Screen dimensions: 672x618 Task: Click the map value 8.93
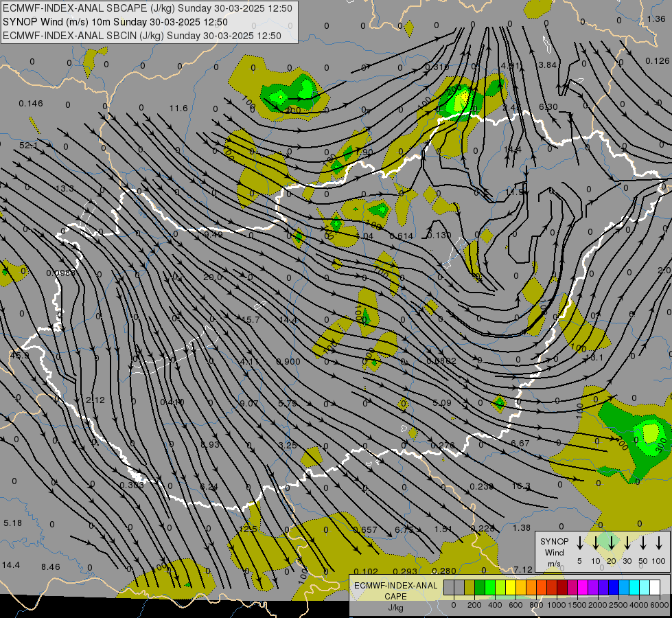[x=210, y=444]
